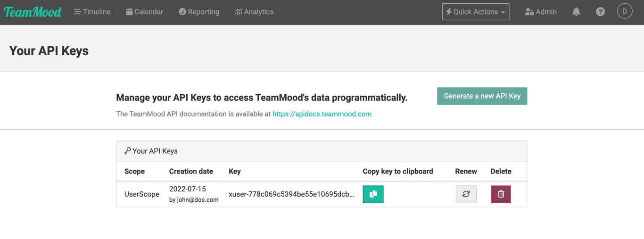Open the Timeline menu
The image size is (644, 239).
coord(92,12)
